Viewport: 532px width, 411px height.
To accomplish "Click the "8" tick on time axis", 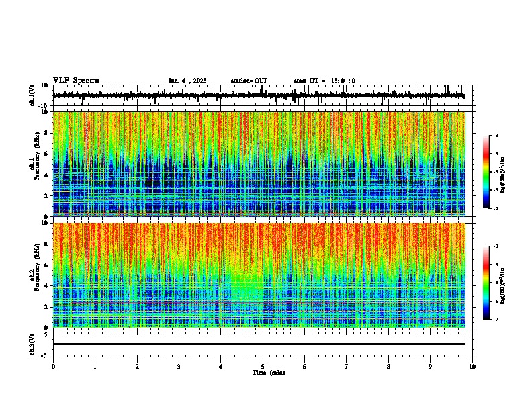I will [388, 367].
